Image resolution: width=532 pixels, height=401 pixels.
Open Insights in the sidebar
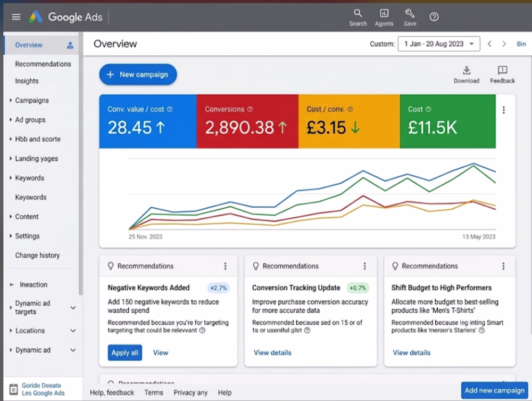[27, 81]
